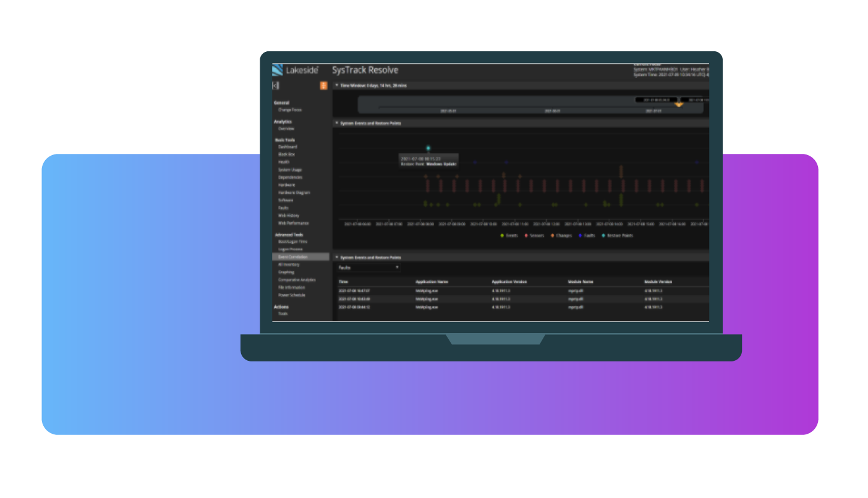Viewport: 868px width, 498px height.
Task: Open File Information in sidebar
Action: 292,287
